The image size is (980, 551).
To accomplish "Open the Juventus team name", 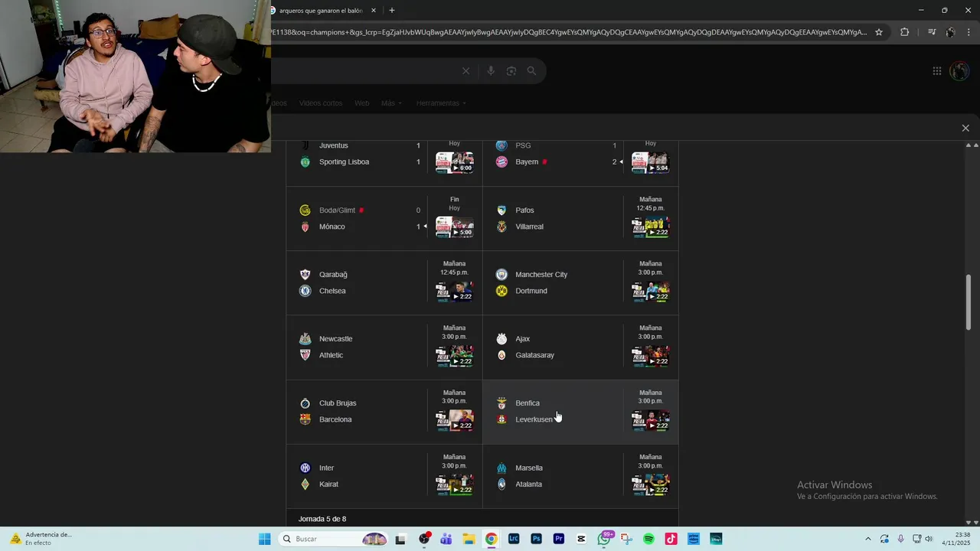I will point(333,145).
